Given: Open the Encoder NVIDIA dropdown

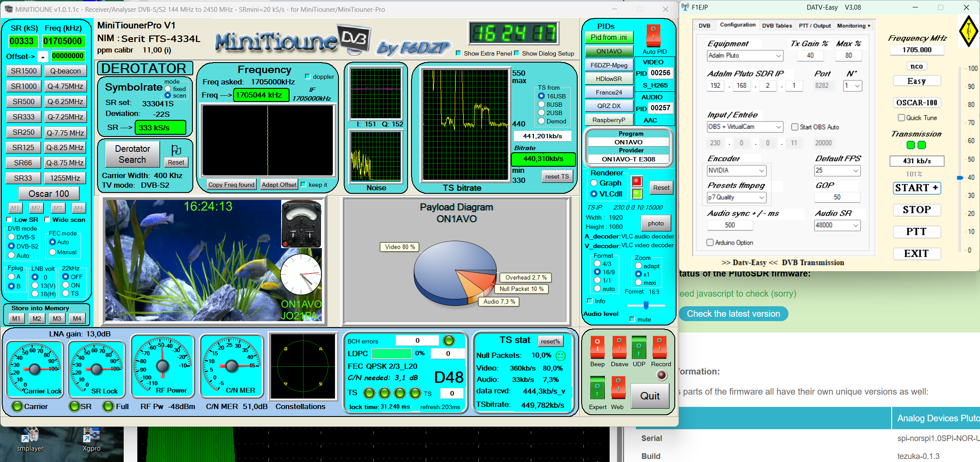Looking at the screenshot, I should tap(737, 170).
